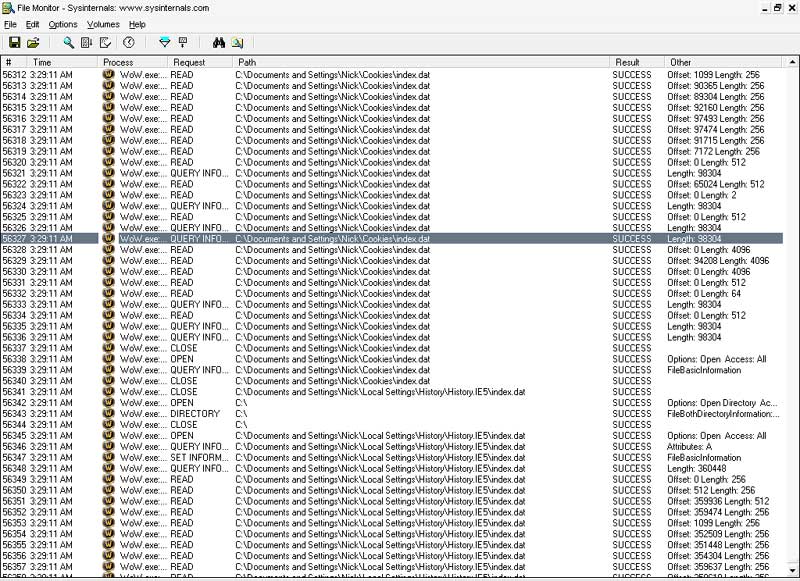
Task: Click 'Length: 360448' in Other column
Action: [x=696, y=468]
